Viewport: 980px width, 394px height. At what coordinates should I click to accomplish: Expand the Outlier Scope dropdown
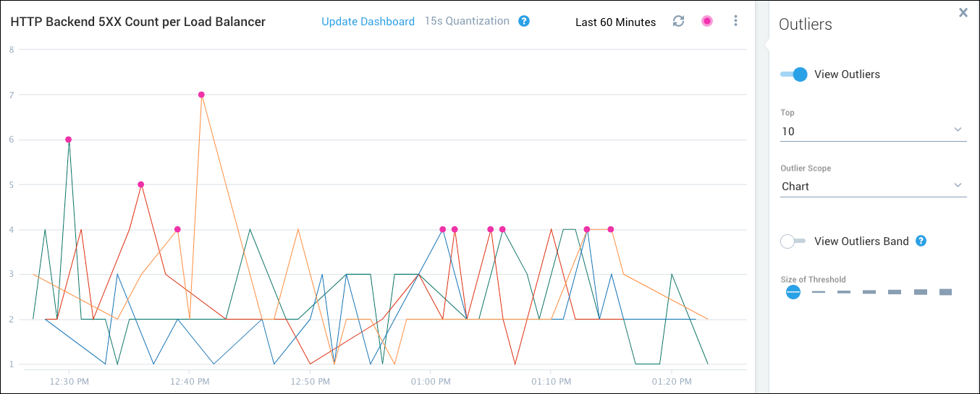[x=873, y=186]
